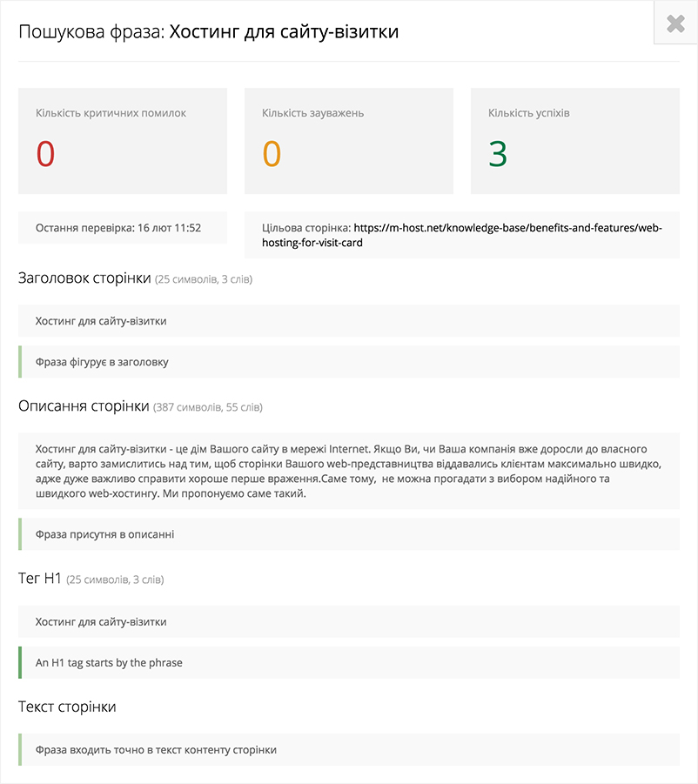Click the 'Заголовок сторінки' section heading

click(84, 278)
